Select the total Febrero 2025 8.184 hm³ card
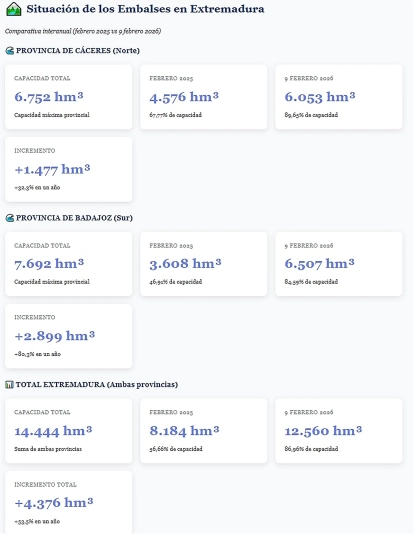This screenshot has width=414, height=534. coord(204,431)
